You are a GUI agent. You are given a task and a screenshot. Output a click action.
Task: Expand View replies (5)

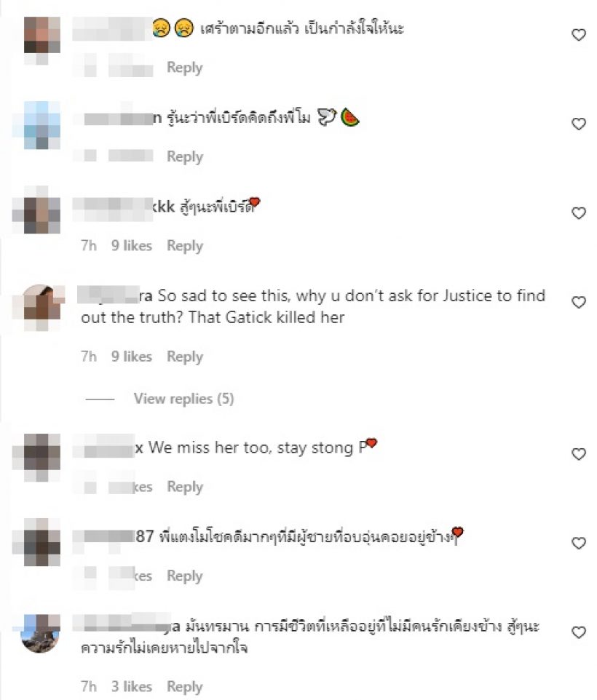tap(183, 399)
